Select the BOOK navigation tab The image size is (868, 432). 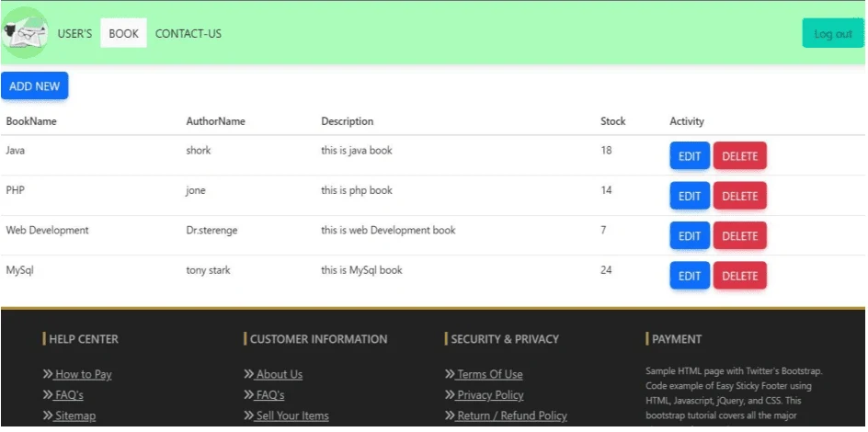[x=123, y=34]
